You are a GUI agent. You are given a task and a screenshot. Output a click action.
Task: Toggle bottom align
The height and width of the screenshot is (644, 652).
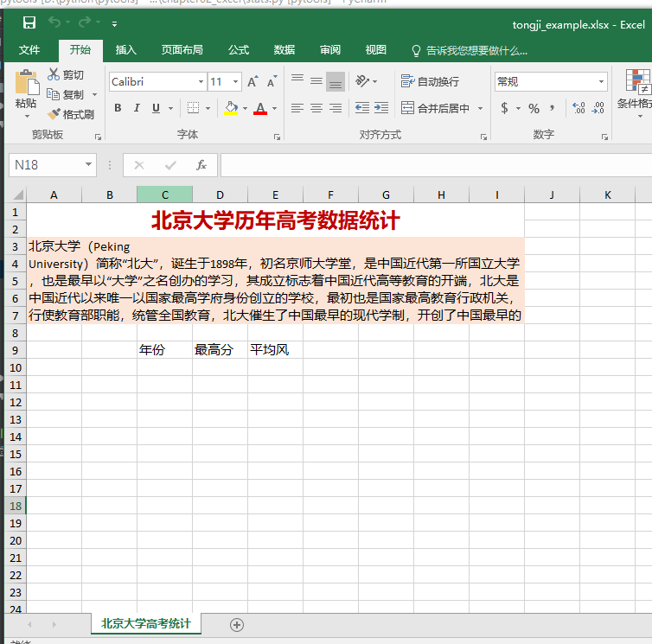tap(336, 81)
